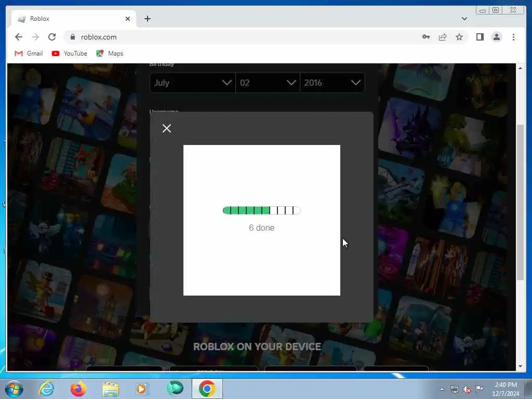This screenshot has height=399, width=532.
Task: Expand the birthday year dropdown showing 2016
Action: click(332, 83)
